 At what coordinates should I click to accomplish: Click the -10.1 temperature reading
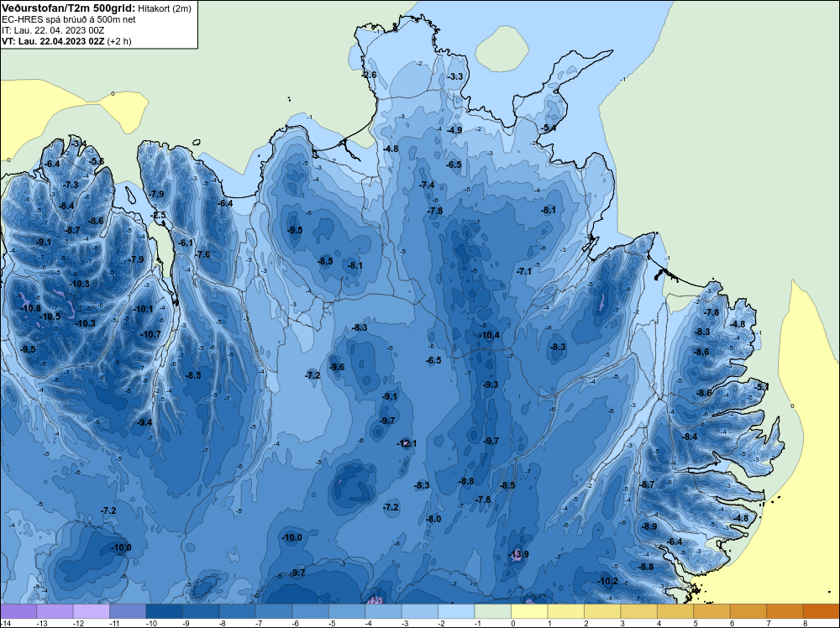coord(143,310)
